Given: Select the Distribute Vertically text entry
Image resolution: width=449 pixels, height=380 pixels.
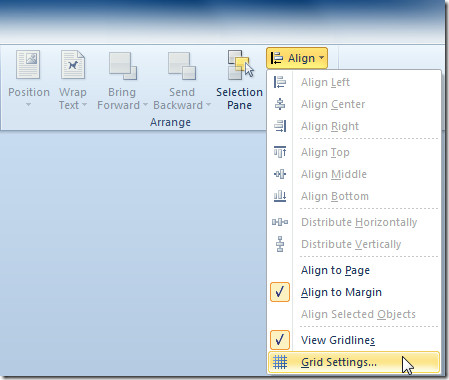Looking at the screenshot, I should click(x=351, y=244).
